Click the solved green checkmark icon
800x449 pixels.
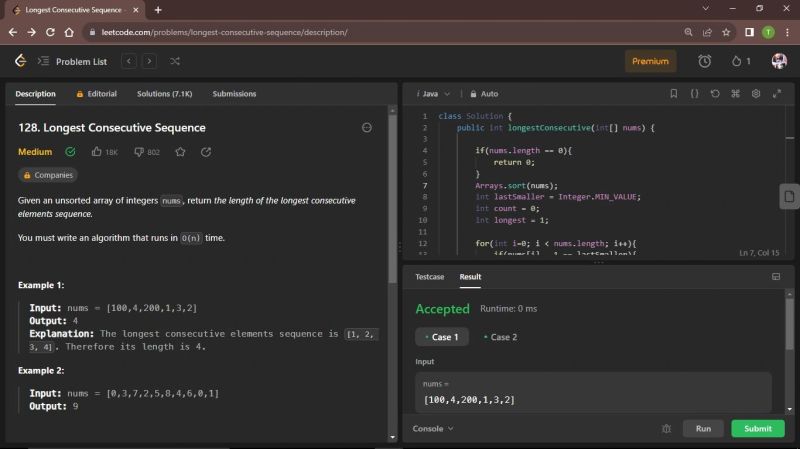tap(70, 152)
